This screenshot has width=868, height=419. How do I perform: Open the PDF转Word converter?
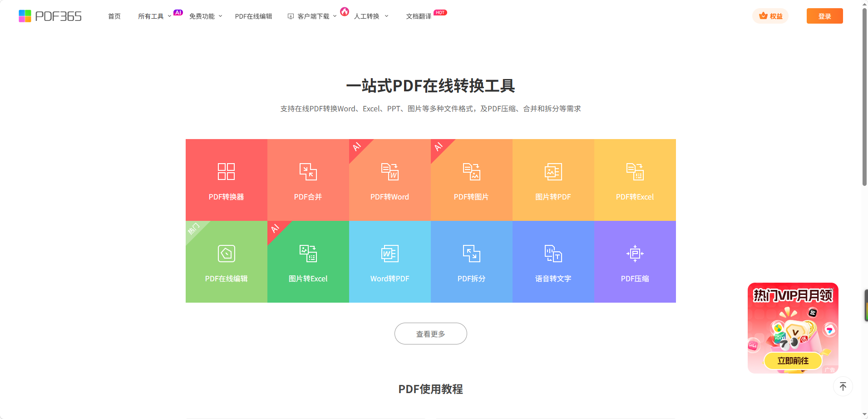(x=390, y=180)
